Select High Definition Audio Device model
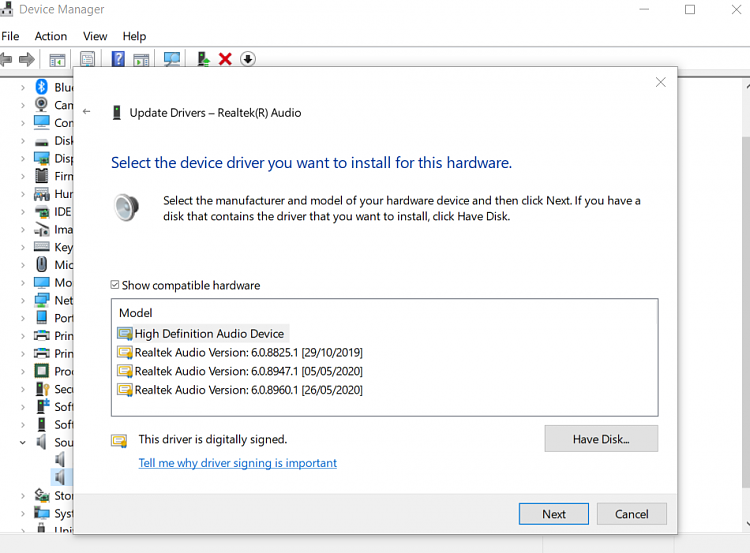The width and height of the screenshot is (750, 553). click(x=203, y=333)
